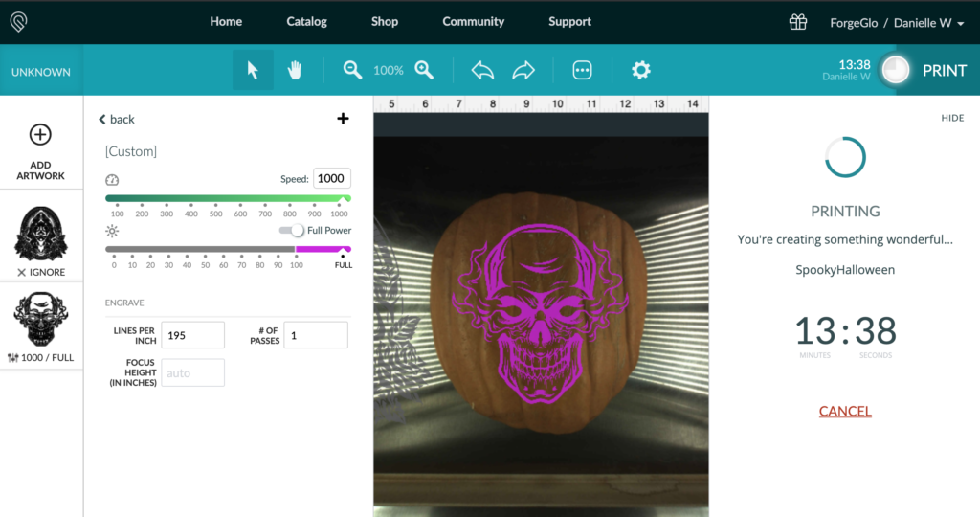Click the Glowforge logo icon
This screenshot has width=980, height=517.
tap(19, 22)
